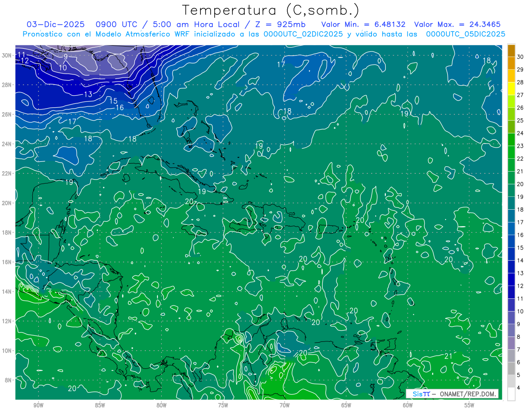Click the "12N" latitude axis label
Screen dimensions: 532x411
point(7,321)
